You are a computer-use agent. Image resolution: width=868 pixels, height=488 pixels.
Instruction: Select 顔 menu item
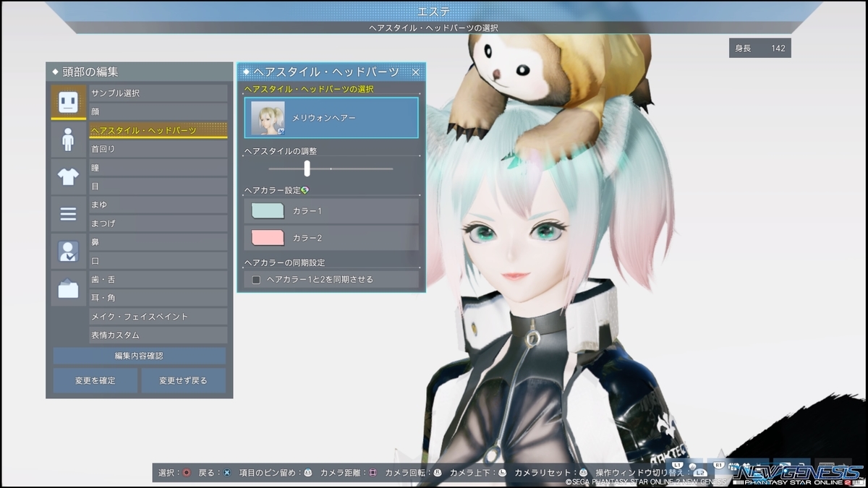point(158,112)
